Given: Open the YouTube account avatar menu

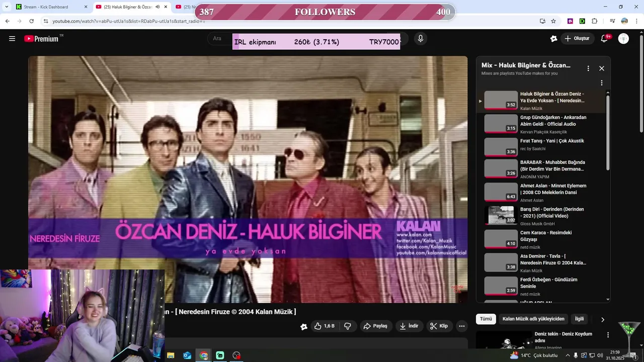Looking at the screenshot, I should 623,39.
